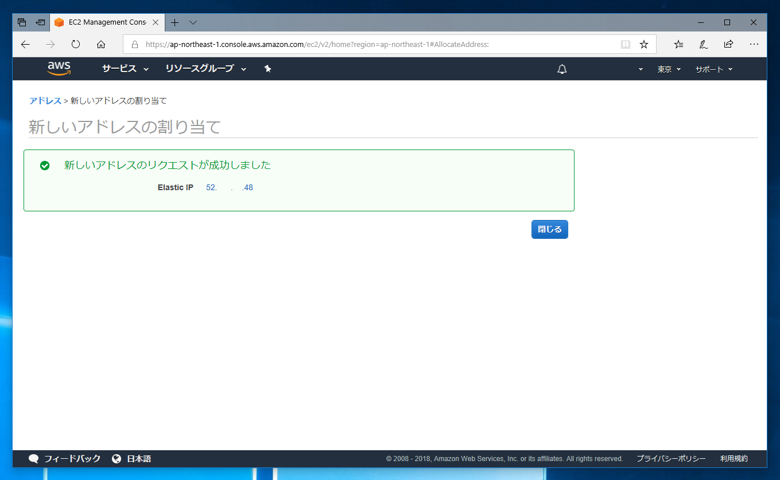Screen dimensions: 780x480
Task: Click the padlock site security icon
Action: pos(134,44)
